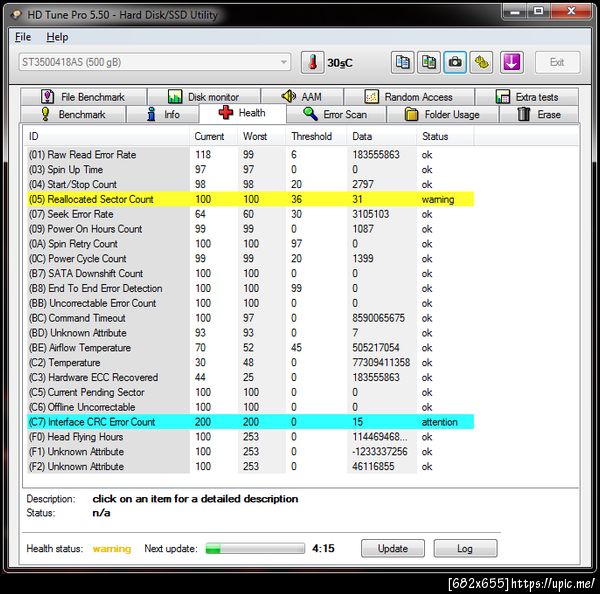Switch to the File Benchmark tab

[83, 97]
